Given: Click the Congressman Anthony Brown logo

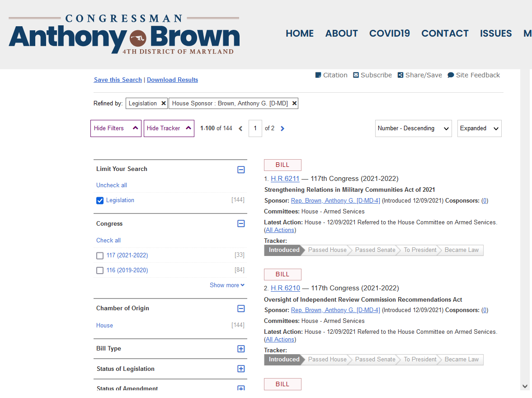Looking at the screenshot, I should click(124, 35).
